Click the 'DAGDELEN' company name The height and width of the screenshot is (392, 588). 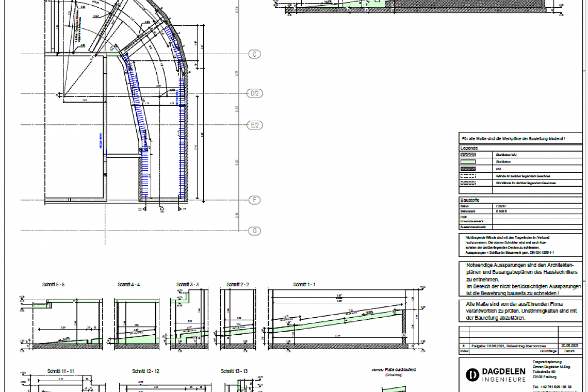click(x=503, y=371)
